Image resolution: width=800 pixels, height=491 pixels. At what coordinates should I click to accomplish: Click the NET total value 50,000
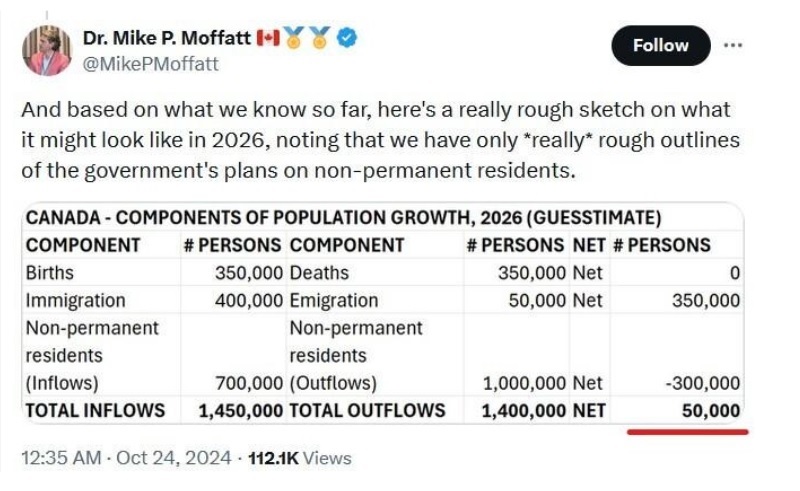pyautogui.click(x=711, y=411)
